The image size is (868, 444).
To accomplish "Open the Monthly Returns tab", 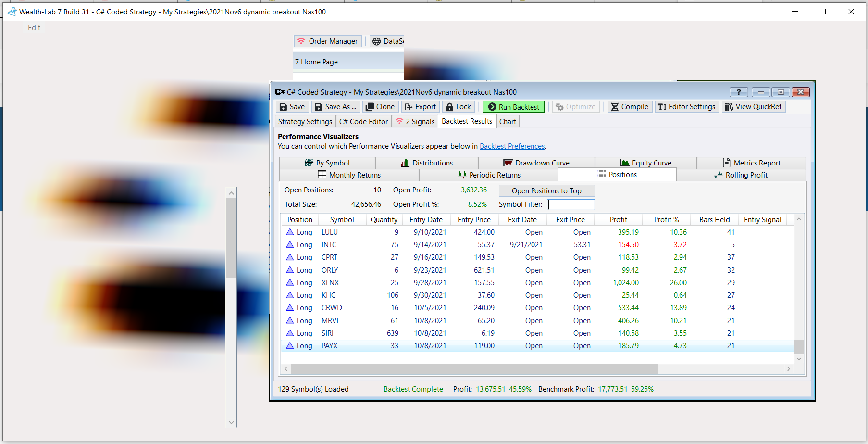I will (x=349, y=175).
